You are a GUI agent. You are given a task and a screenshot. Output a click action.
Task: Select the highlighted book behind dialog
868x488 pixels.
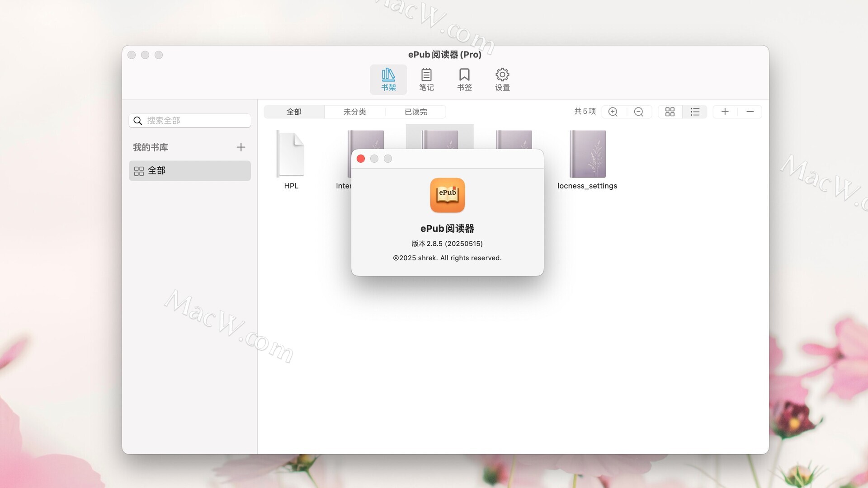pyautogui.click(x=439, y=137)
